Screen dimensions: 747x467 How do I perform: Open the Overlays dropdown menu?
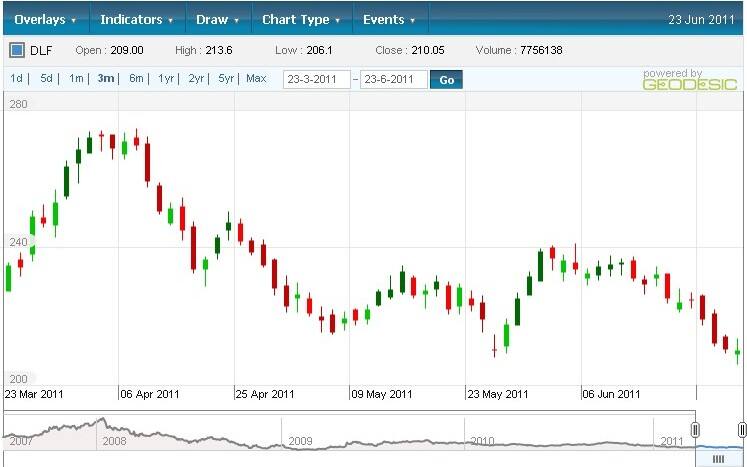click(x=45, y=20)
